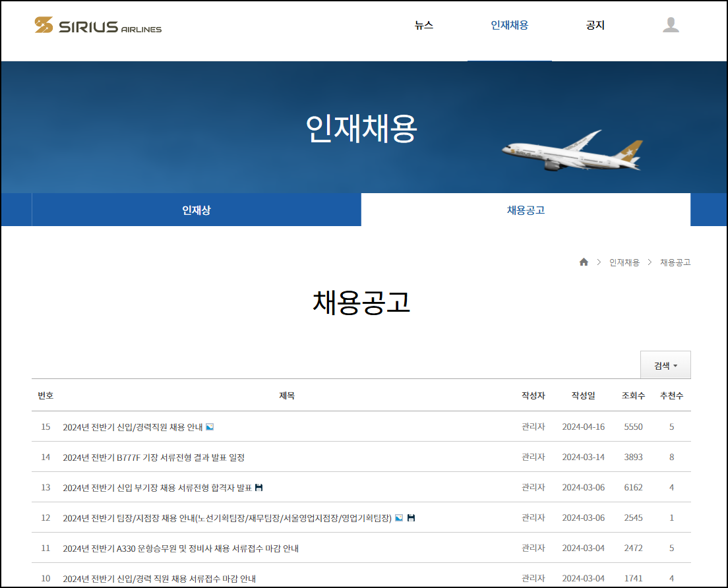Screen dimensions: 728x588
Task: Open the 인재채용 navigation menu
Action: (510, 25)
